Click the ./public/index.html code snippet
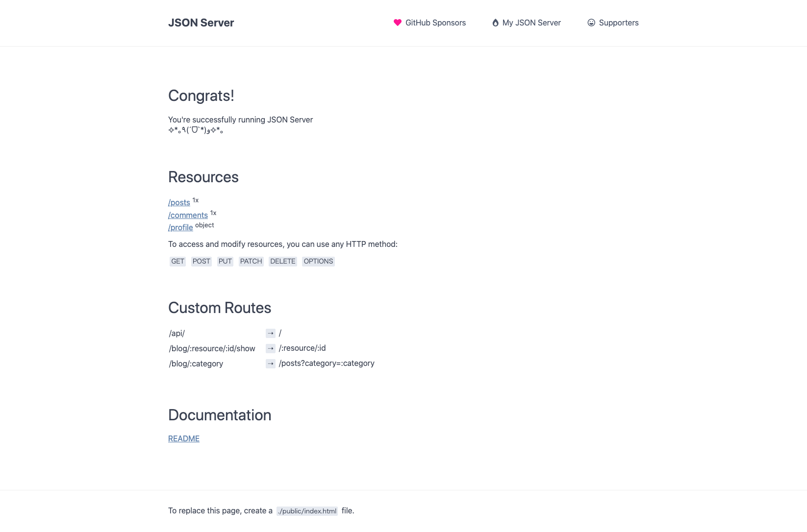 click(307, 511)
